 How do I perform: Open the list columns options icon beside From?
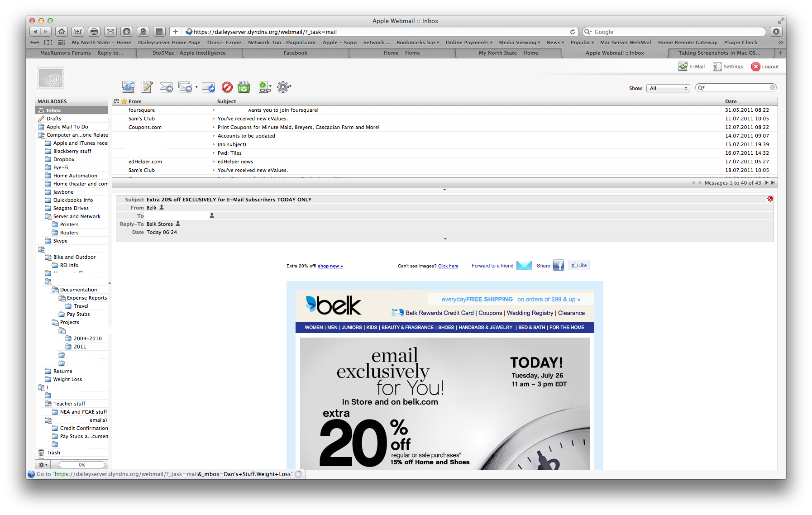point(116,101)
